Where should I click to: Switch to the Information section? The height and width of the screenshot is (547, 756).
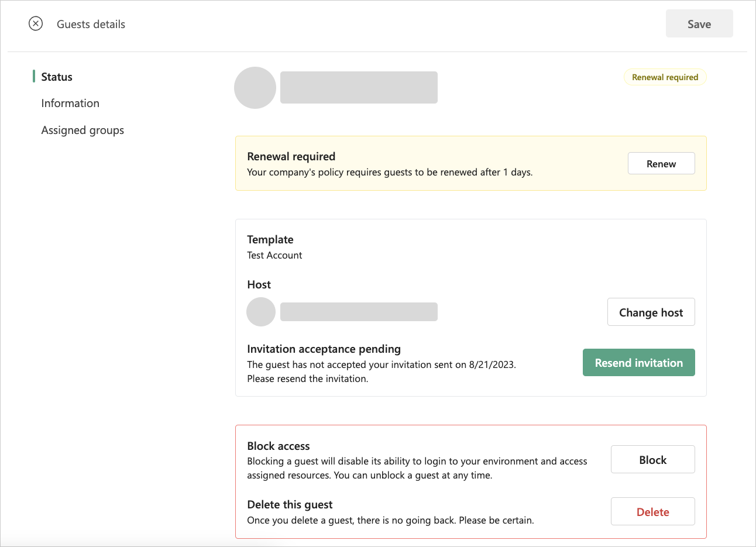point(70,104)
